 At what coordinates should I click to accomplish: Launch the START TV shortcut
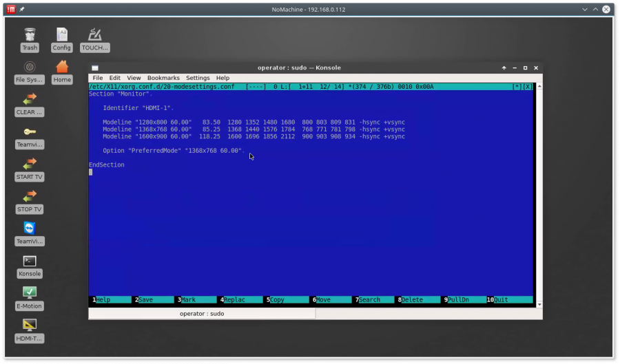[29, 166]
